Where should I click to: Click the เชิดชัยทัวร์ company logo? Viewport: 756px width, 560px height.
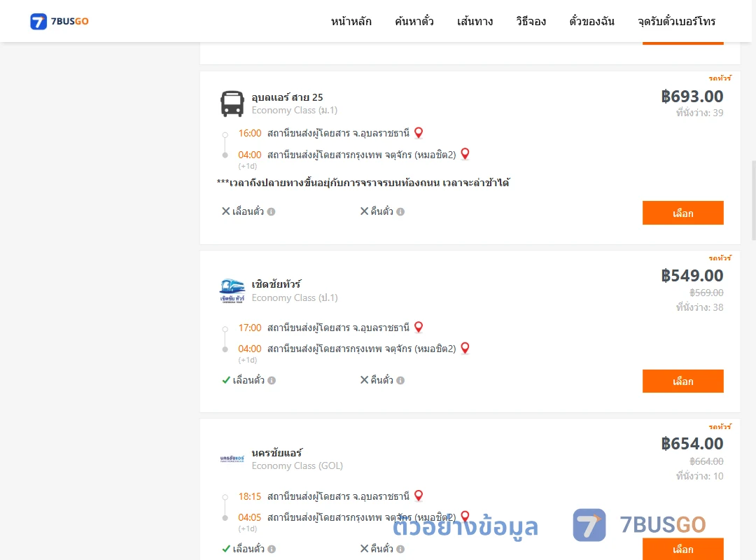(232, 291)
